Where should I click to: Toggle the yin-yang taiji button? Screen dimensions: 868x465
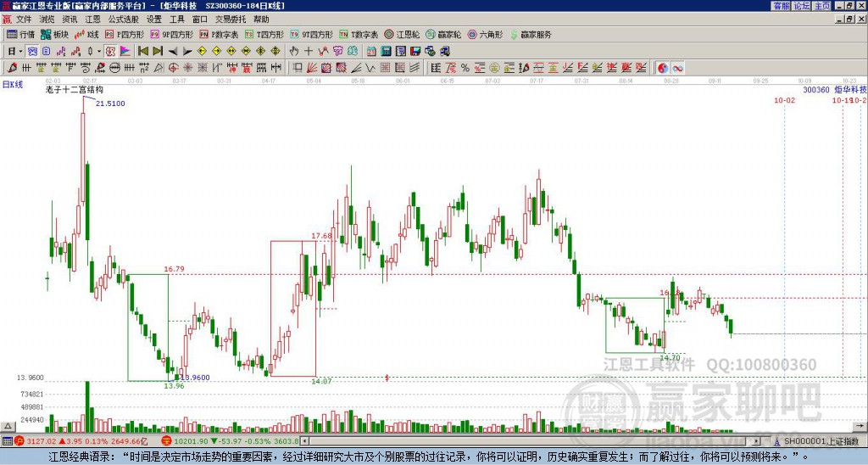point(663,68)
